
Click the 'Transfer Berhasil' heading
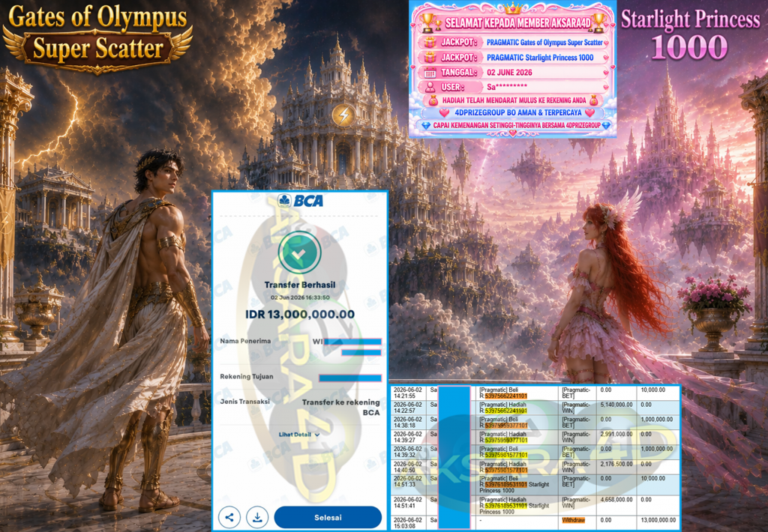300,285
